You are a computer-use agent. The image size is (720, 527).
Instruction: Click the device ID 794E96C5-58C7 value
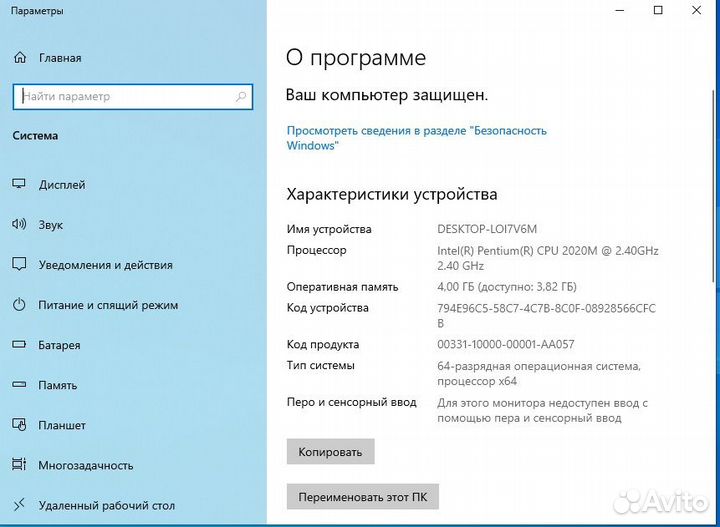pos(546,315)
